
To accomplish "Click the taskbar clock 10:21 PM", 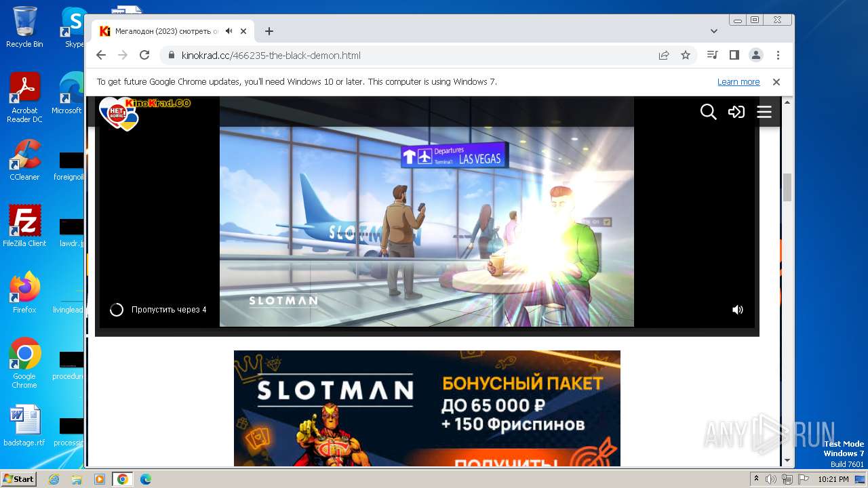I will (x=833, y=479).
